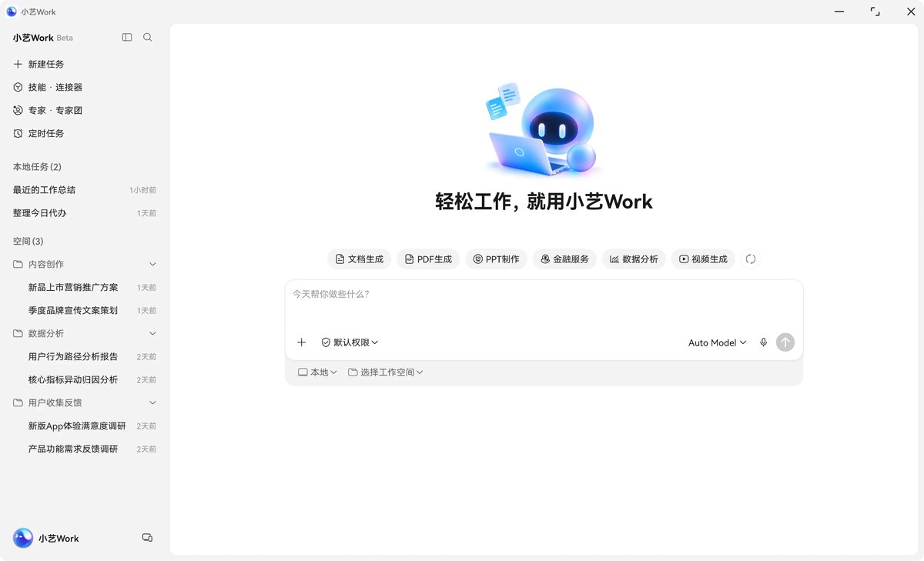The width and height of the screenshot is (924, 561).
Task: Select the PDF生成 quick action
Action: tap(428, 259)
